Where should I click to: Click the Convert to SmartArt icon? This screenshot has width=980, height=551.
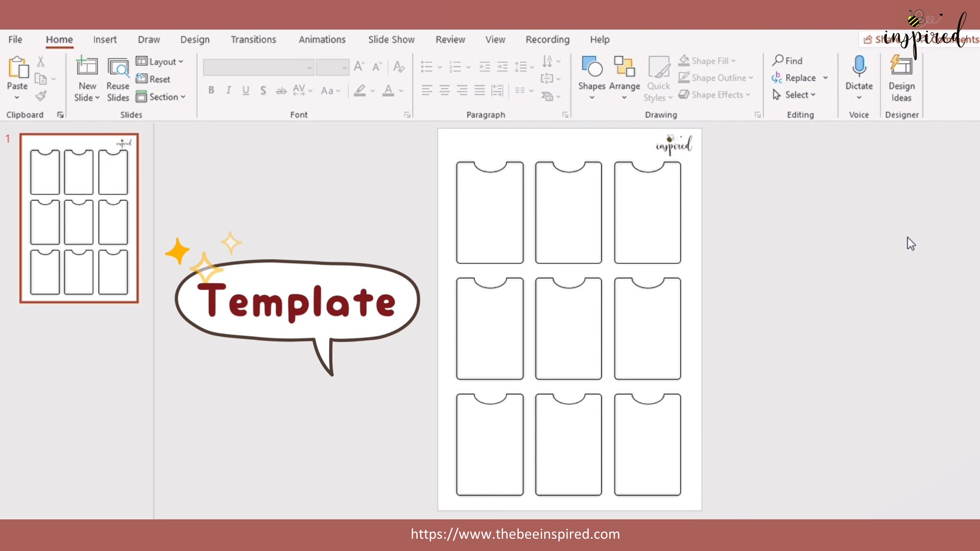(x=547, y=96)
